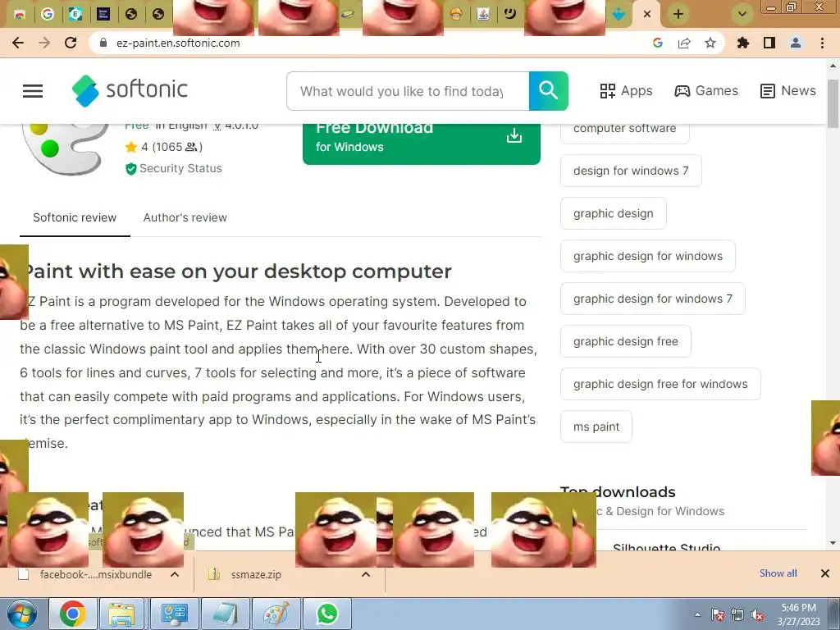Toggle the Chrome side panel
This screenshot has height=630, width=840.
click(769, 43)
